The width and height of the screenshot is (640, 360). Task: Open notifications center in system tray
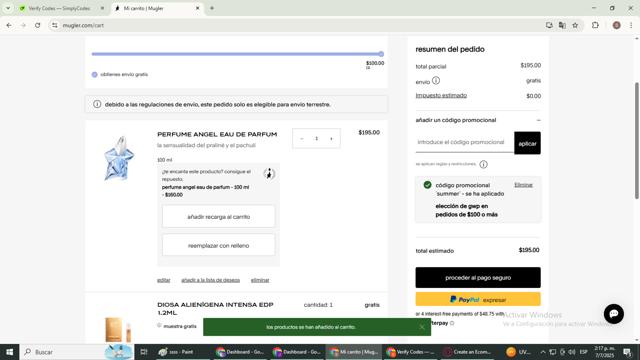627,352
